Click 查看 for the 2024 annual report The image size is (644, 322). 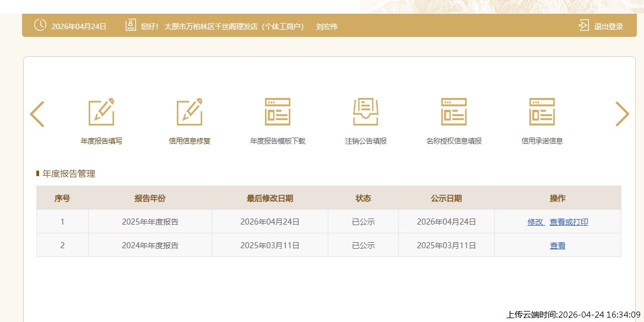pyautogui.click(x=558, y=245)
